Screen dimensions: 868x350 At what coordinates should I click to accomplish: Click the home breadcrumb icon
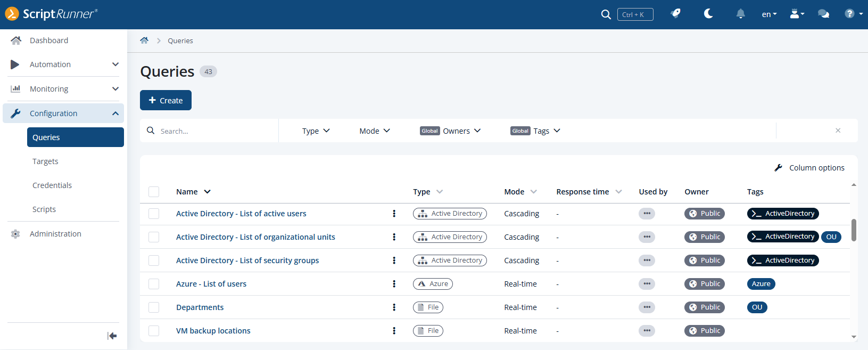[144, 40]
